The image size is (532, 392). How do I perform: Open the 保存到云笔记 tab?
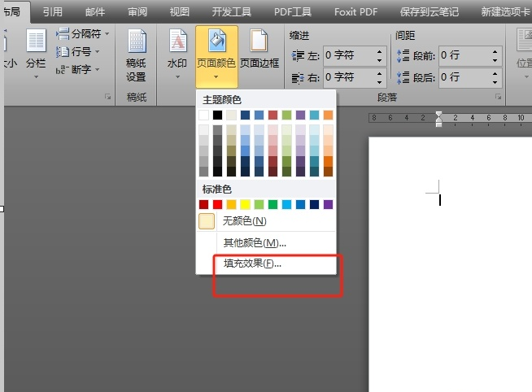pos(430,12)
